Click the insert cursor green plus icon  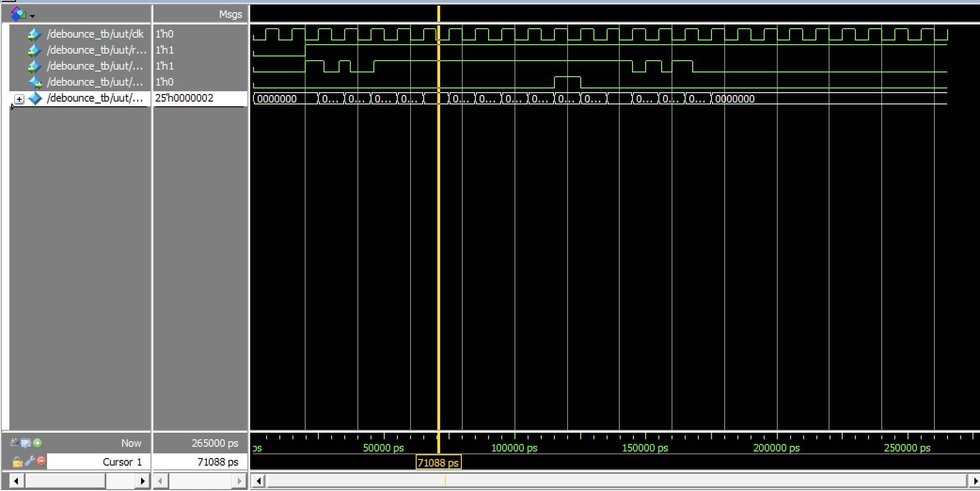[38, 443]
